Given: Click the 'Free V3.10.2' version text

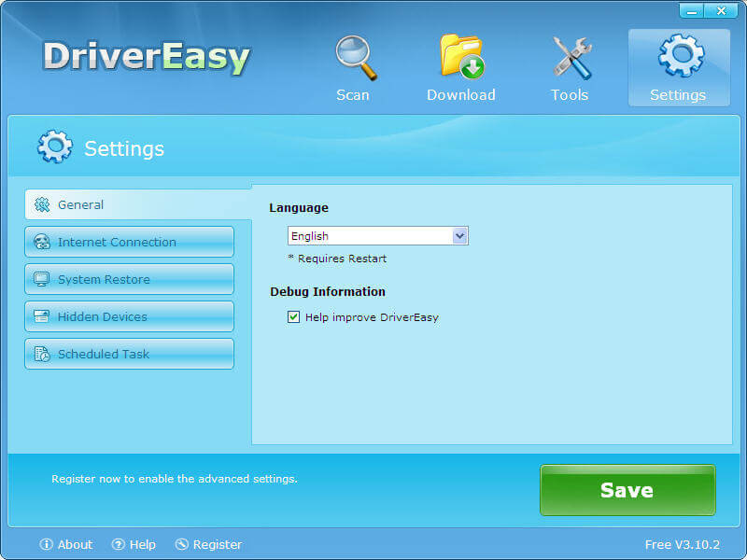Looking at the screenshot, I should click(x=683, y=544).
